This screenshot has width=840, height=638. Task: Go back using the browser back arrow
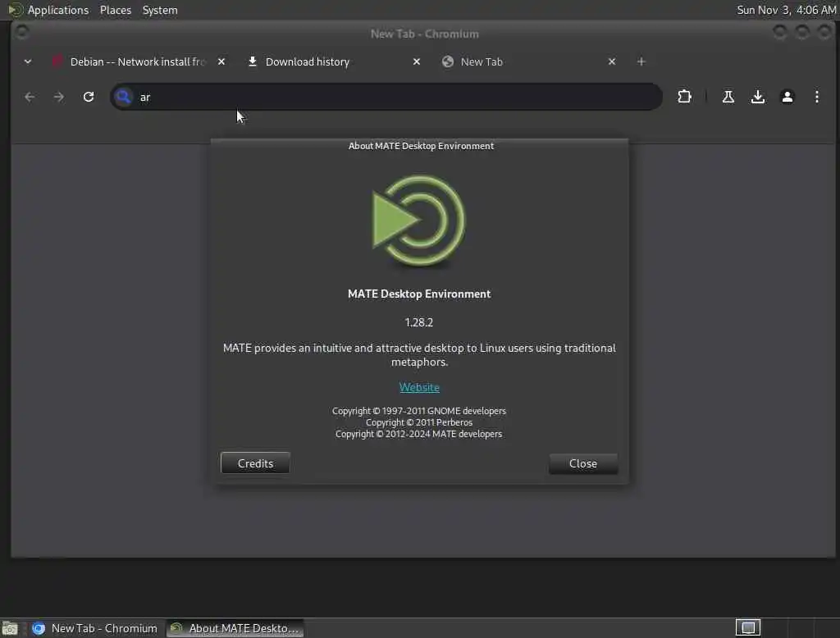pos(30,97)
